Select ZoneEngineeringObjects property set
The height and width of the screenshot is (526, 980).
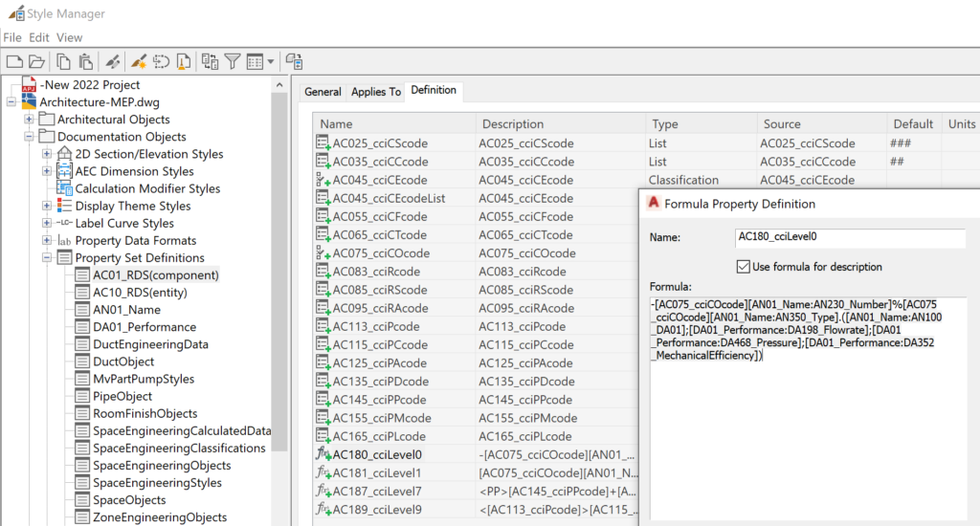pos(160,517)
